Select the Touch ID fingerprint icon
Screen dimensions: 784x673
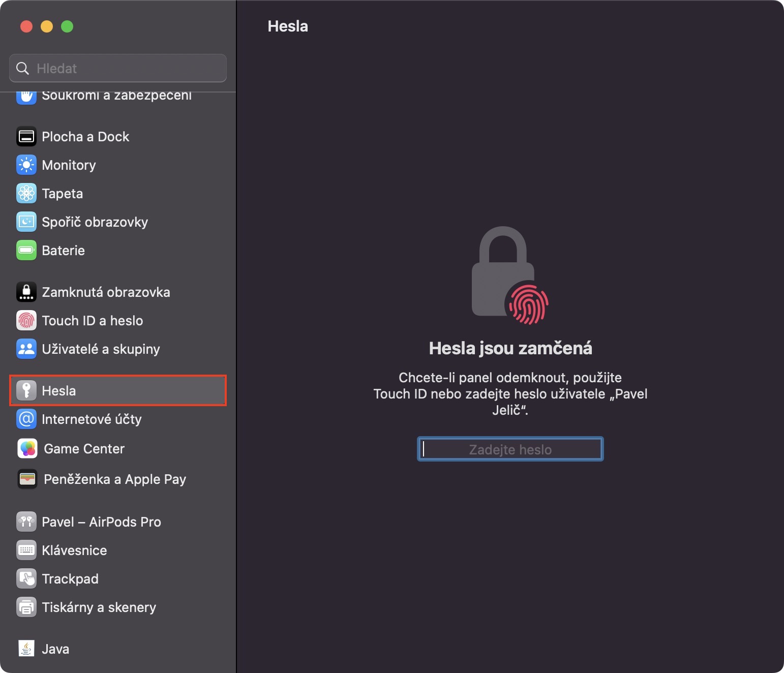coord(26,321)
